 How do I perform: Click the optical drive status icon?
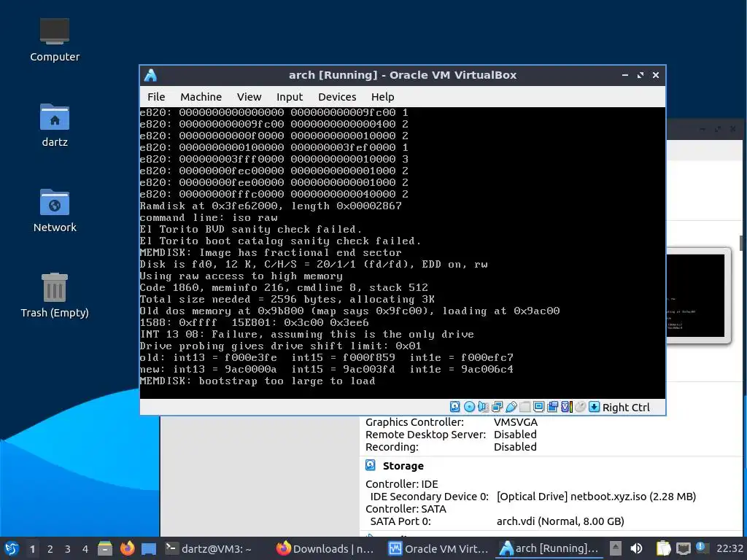[469, 407]
